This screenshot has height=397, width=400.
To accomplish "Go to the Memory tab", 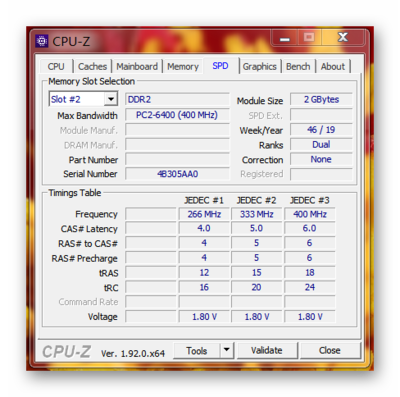I will pos(183,66).
